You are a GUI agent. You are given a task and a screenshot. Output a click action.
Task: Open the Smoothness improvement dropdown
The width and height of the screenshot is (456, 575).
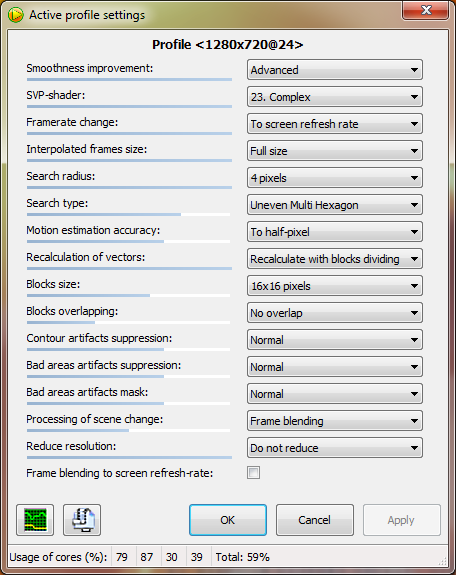coord(335,70)
